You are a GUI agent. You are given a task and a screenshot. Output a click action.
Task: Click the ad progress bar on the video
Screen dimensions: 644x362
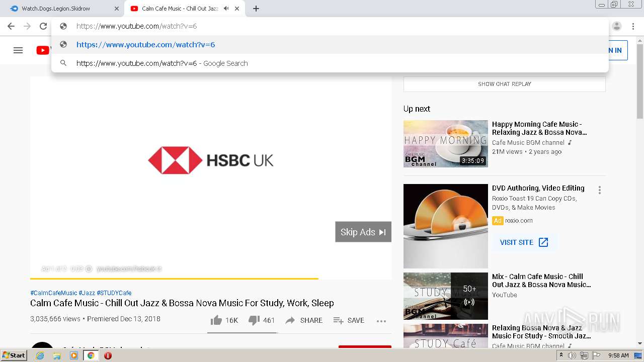[x=210, y=278]
